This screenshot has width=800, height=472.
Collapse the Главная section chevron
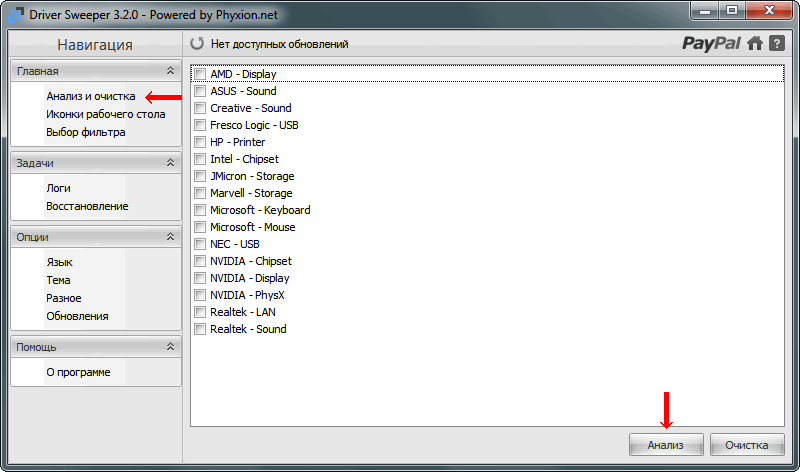[170, 71]
